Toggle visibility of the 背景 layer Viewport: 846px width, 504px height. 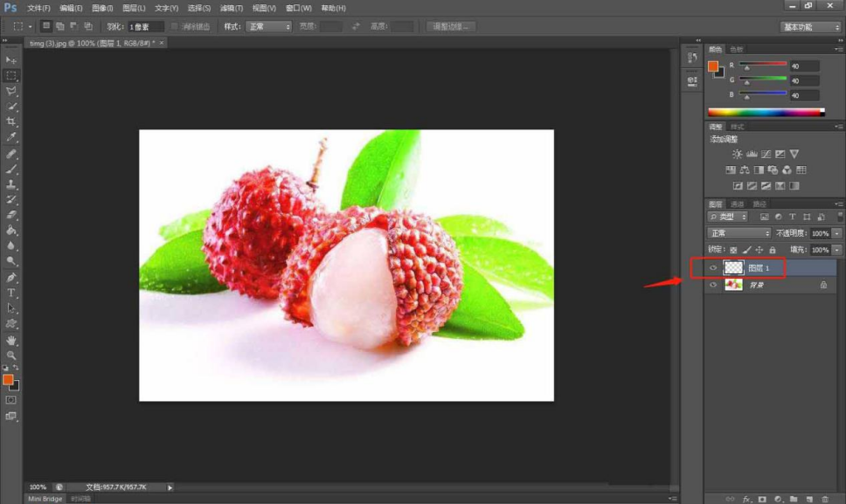[x=713, y=285]
